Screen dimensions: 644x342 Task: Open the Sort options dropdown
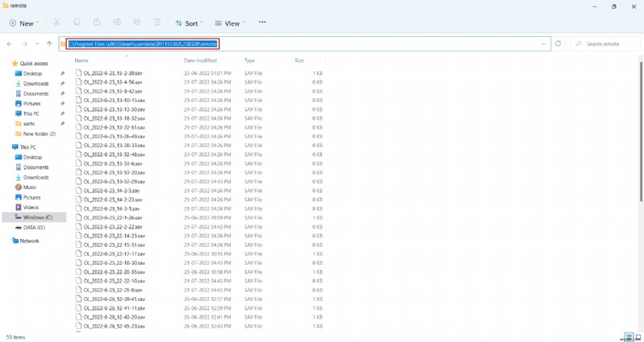point(189,23)
